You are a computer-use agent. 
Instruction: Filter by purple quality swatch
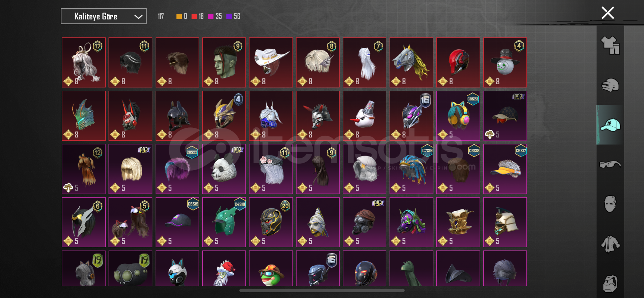[229, 16]
